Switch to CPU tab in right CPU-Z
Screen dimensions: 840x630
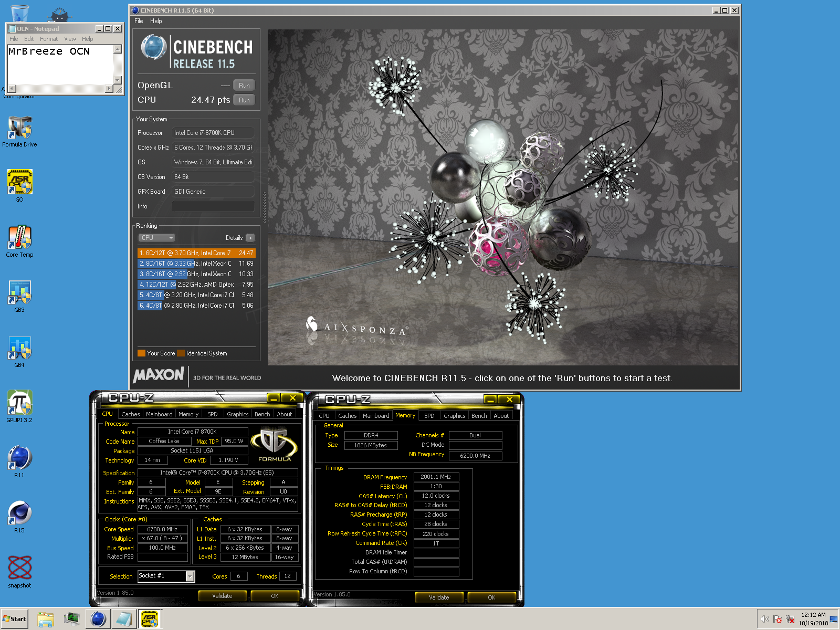pyautogui.click(x=324, y=416)
